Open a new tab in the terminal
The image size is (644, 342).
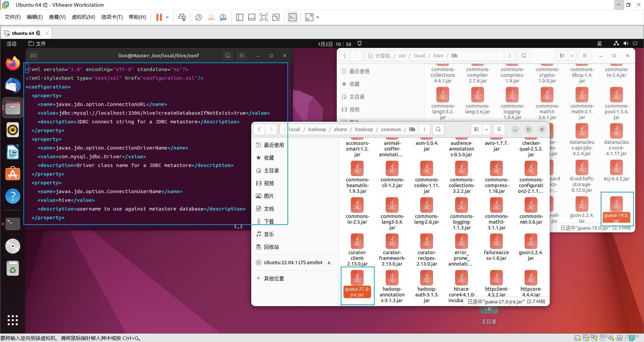[33, 56]
